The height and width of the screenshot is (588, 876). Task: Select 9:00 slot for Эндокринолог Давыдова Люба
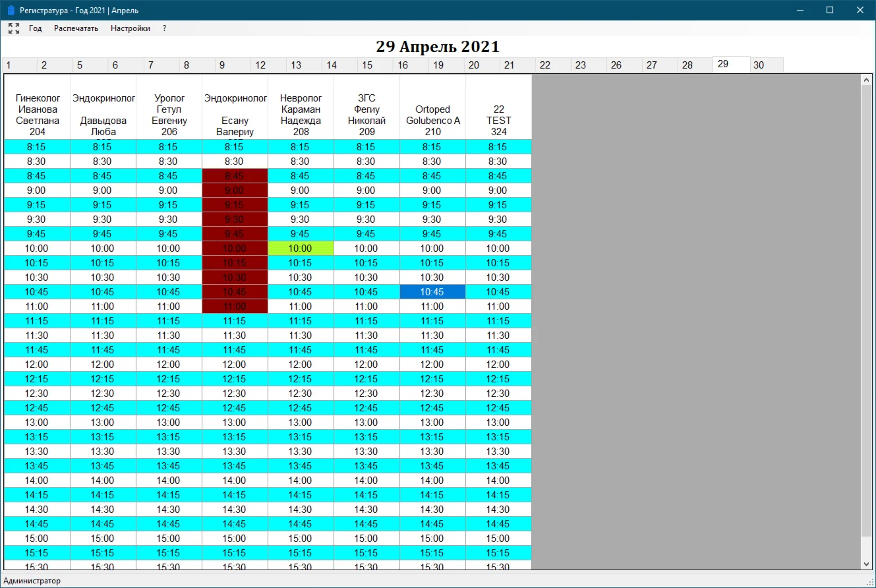click(x=103, y=191)
